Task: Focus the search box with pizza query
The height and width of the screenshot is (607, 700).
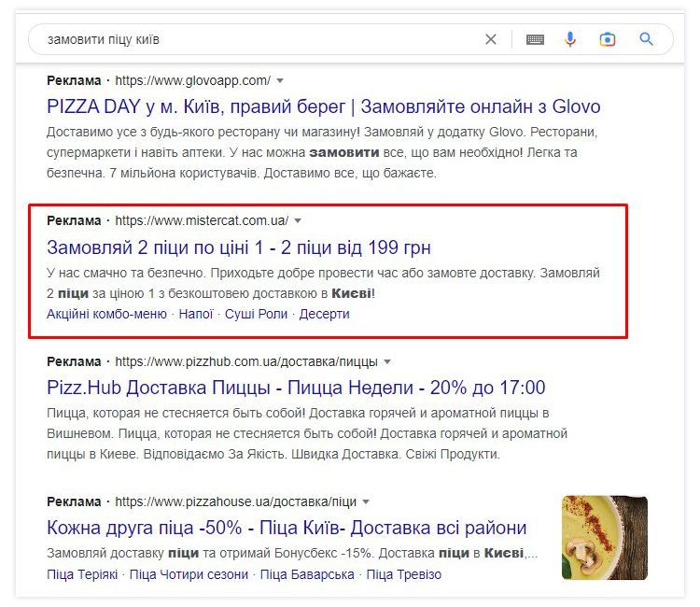Action: point(252,39)
